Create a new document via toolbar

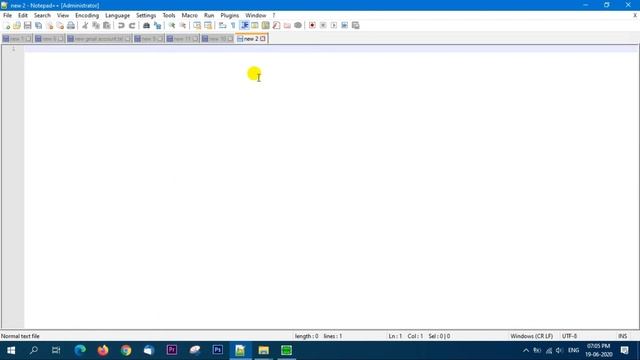point(6,25)
